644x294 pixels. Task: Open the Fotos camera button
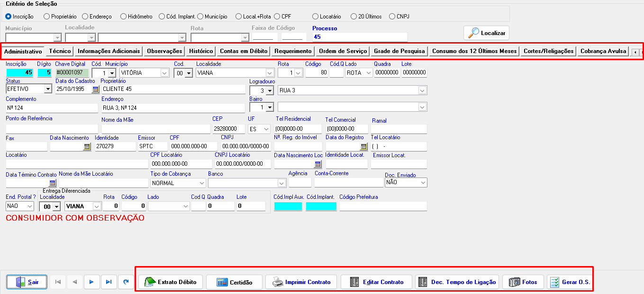[523, 282]
